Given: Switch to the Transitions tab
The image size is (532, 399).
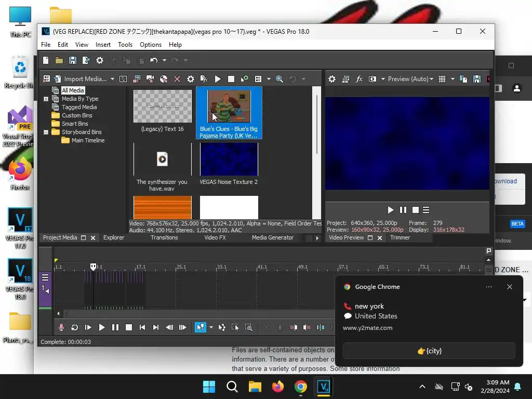Looking at the screenshot, I should coord(164,237).
